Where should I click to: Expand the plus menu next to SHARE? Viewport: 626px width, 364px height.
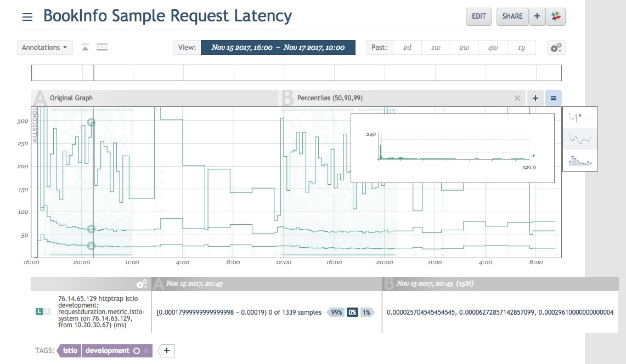tap(537, 16)
